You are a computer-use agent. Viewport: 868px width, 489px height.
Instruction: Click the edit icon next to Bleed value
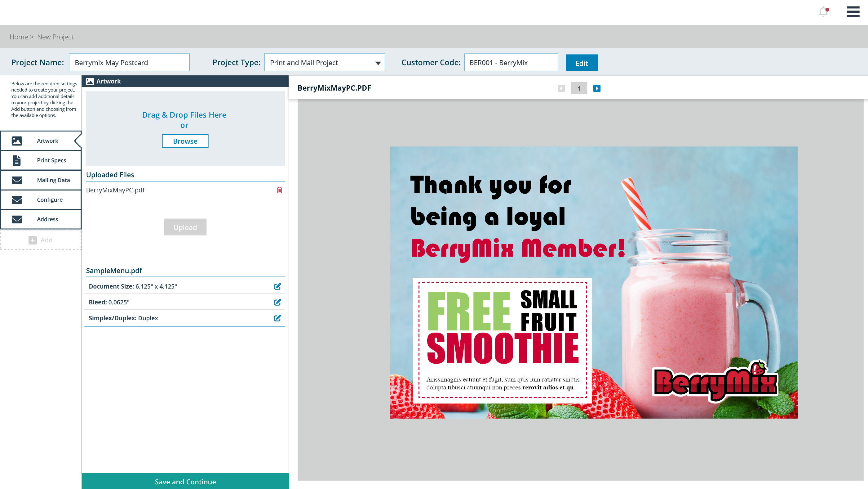coord(277,302)
